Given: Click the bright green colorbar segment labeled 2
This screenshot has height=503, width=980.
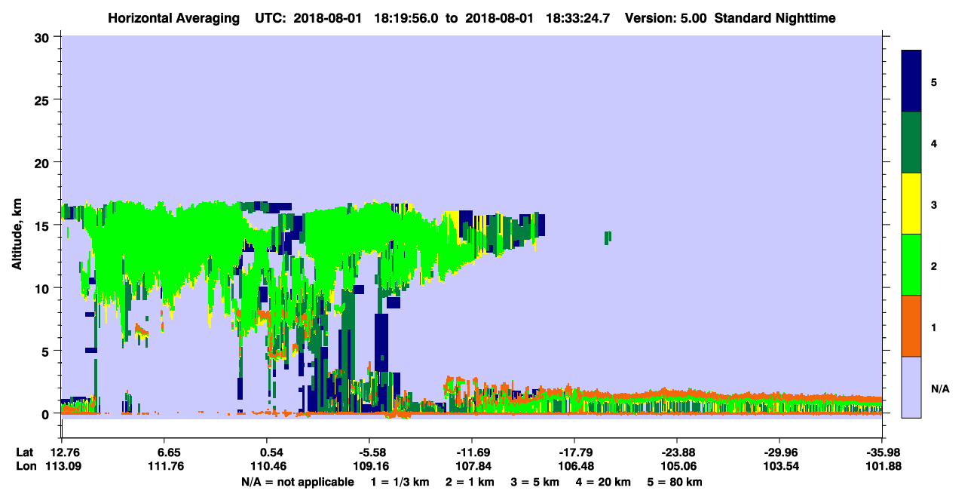Looking at the screenshot, I should [911, 265].
